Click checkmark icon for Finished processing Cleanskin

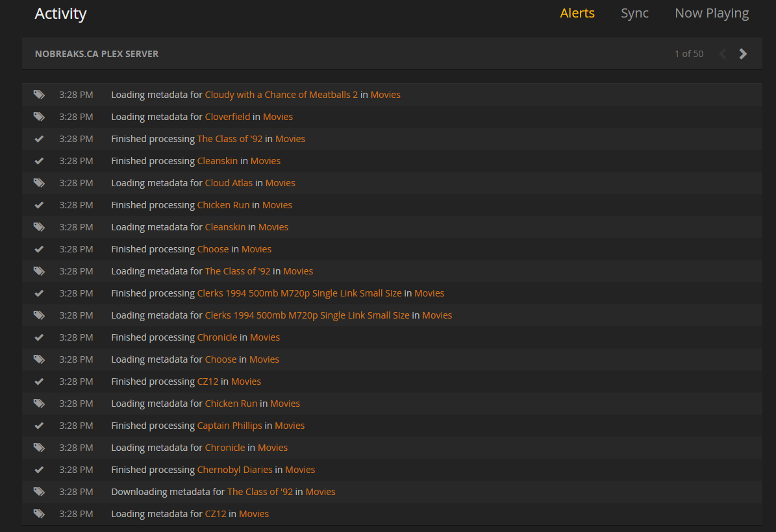39,161
